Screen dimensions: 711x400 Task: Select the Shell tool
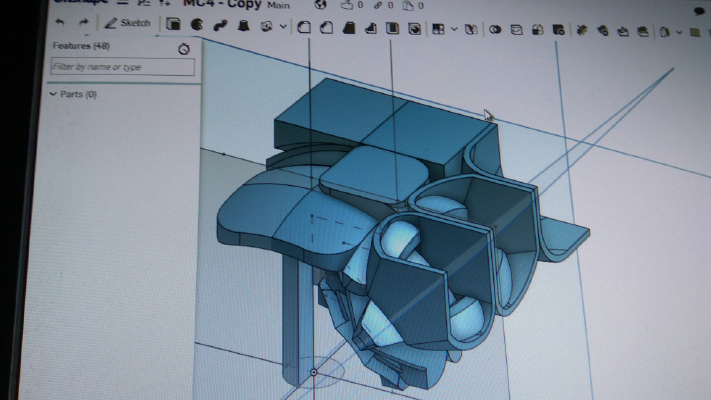392,29
